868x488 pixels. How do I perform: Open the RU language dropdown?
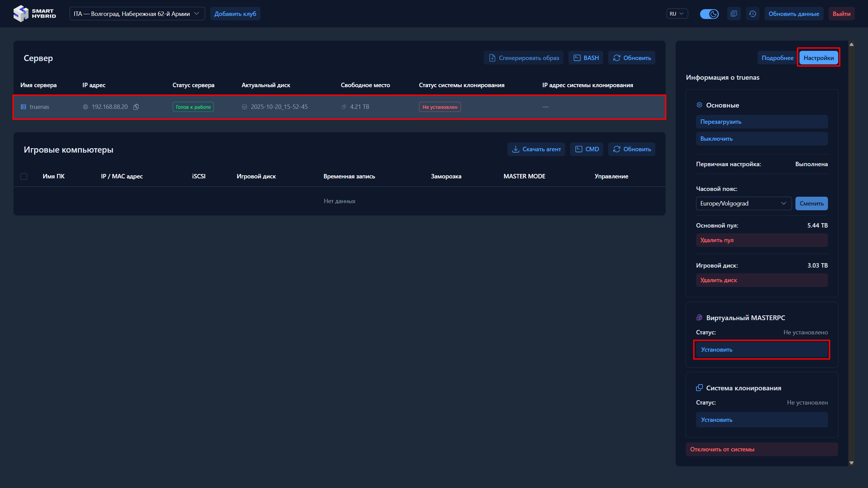pos(677,14)
